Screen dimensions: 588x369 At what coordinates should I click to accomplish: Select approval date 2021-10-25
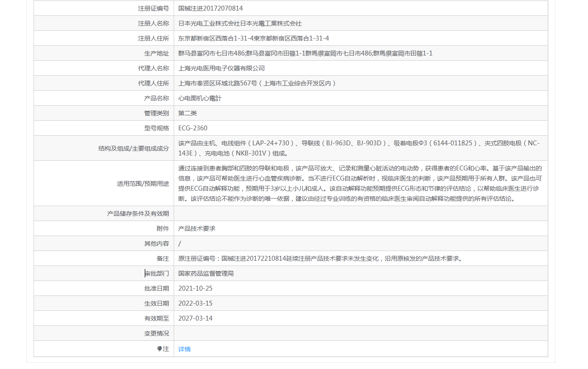(x=195, y=288)
